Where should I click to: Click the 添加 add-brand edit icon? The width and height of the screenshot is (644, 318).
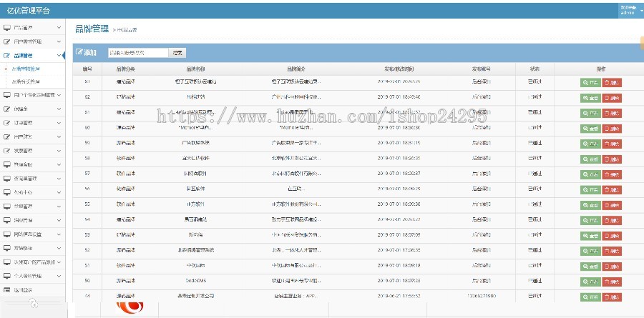coord(79,52)
